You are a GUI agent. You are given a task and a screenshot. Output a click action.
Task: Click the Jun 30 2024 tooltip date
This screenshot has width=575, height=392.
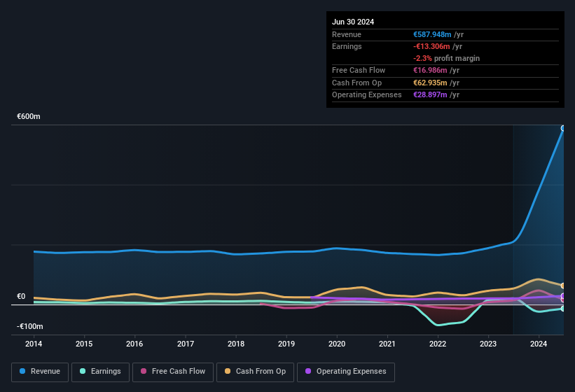point(353,22)
